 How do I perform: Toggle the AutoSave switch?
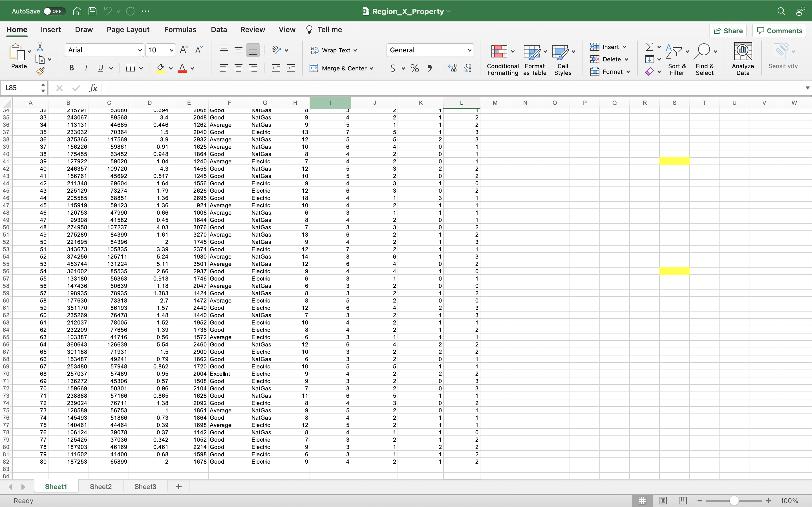[x=53, y=11]
